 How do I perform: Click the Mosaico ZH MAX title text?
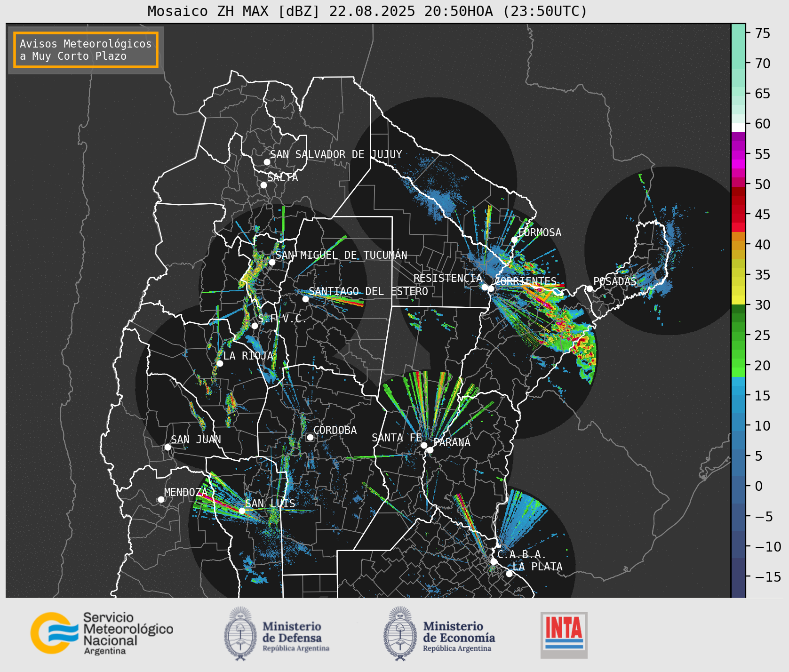coord(367,11)
